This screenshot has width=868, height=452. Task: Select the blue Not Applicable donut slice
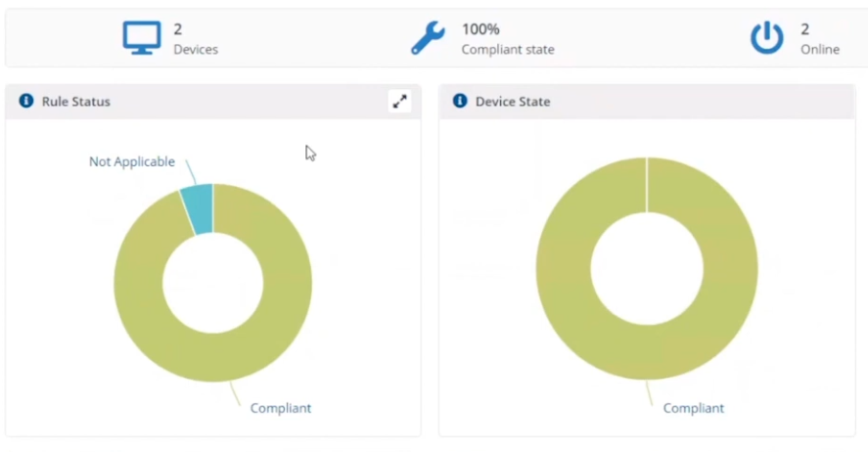[x=199, y=209]
